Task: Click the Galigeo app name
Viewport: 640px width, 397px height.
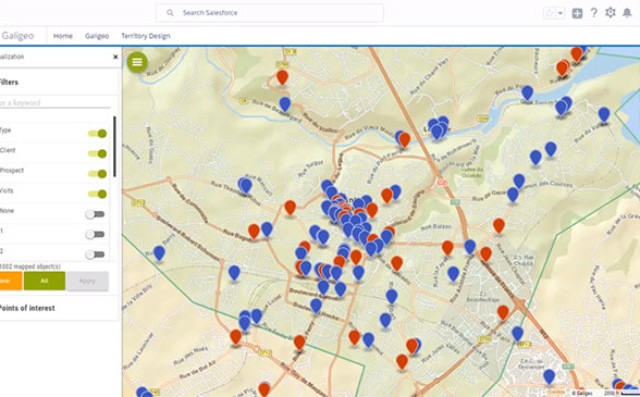Action: coord(18,36)
